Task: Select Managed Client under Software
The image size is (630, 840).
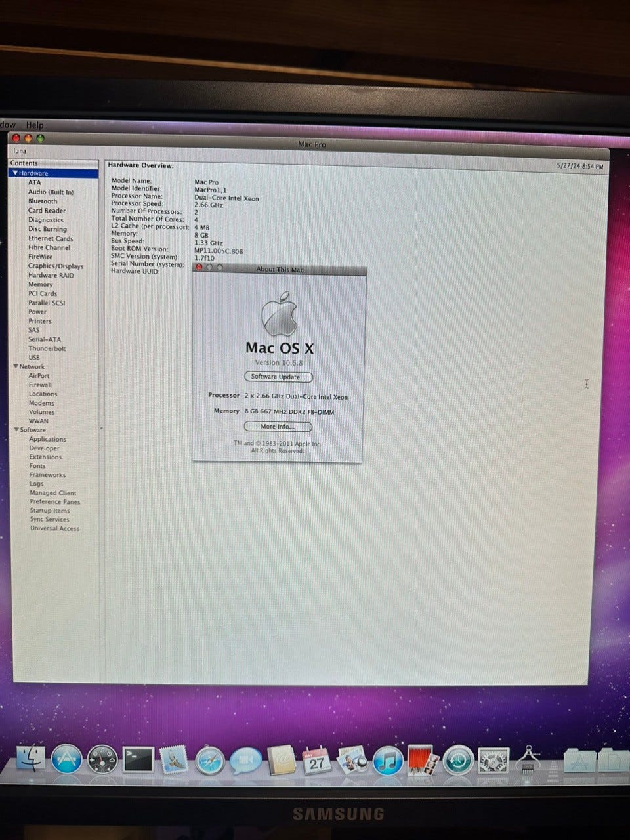Action: pyautogui.click(x=53, y=493)
